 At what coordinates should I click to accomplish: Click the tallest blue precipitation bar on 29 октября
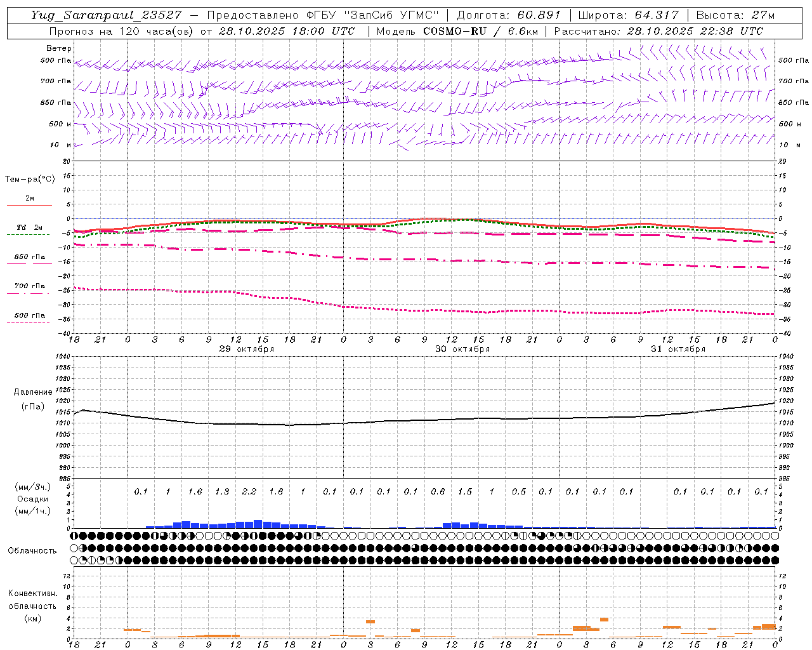258,524
